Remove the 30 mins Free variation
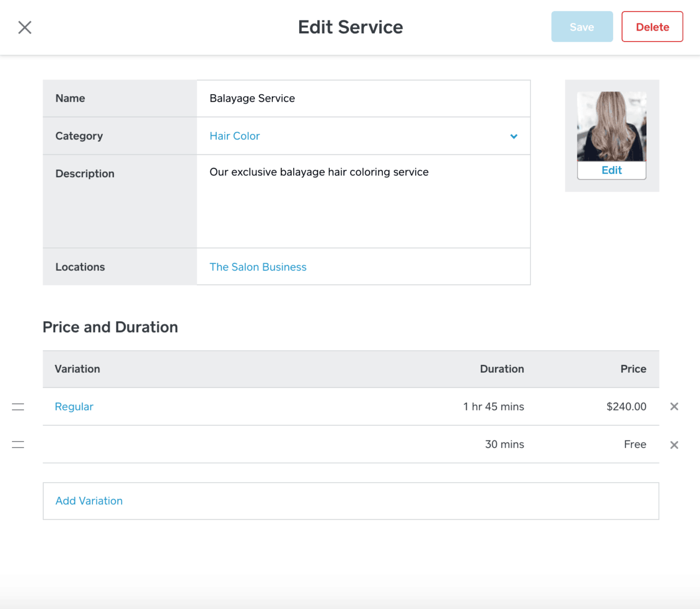The image size is (700, 609). pos(674,445)
